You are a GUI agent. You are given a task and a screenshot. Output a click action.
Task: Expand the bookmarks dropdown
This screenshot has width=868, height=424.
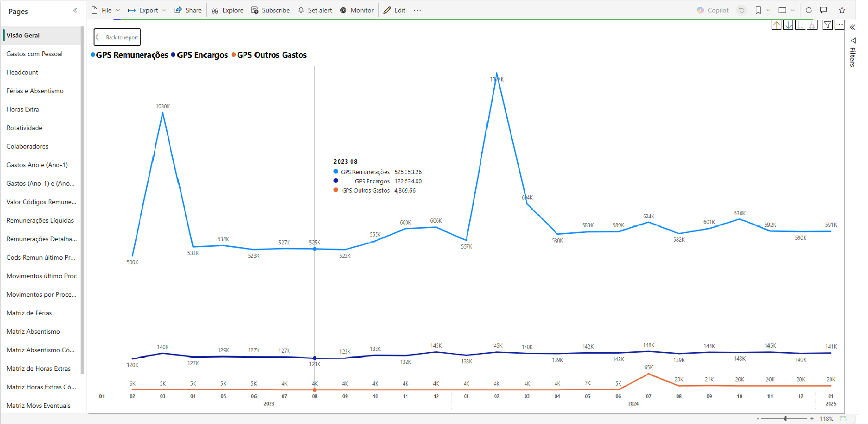tap(768, 10)
